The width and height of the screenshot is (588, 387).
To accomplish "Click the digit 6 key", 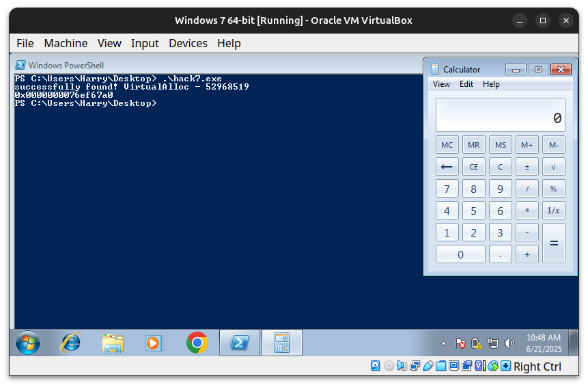I will click(501, 211).
